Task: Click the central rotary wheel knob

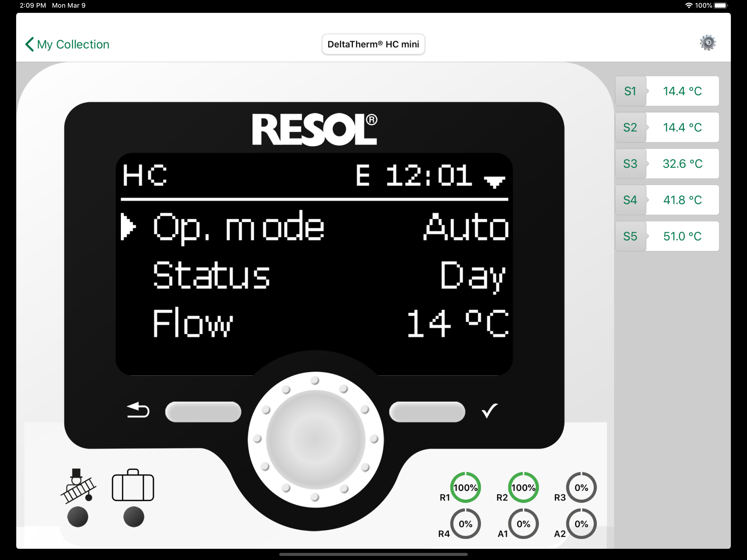Action: (x=316, y=439)
